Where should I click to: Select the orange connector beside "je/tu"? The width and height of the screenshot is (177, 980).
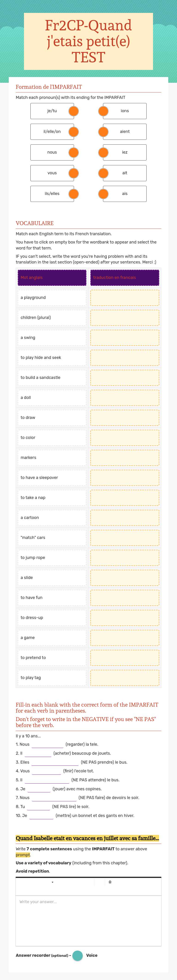point(74,111)
